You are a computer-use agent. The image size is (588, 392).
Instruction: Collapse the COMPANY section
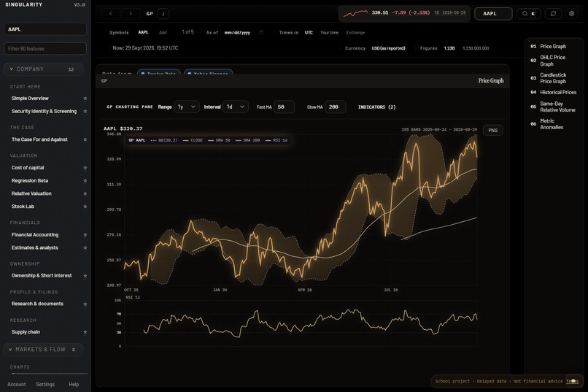pos(43,69)
